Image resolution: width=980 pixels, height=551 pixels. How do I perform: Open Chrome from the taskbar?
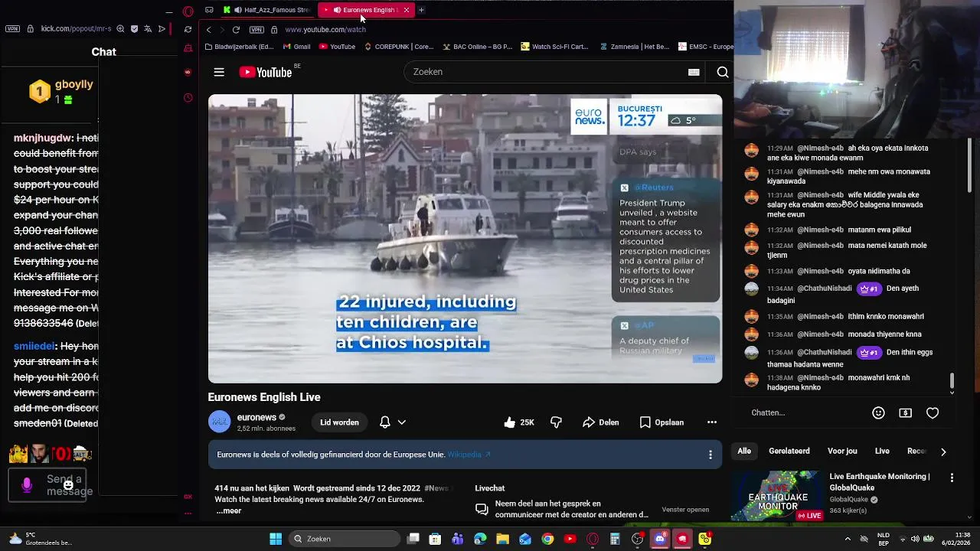click(x=547, y=539)
